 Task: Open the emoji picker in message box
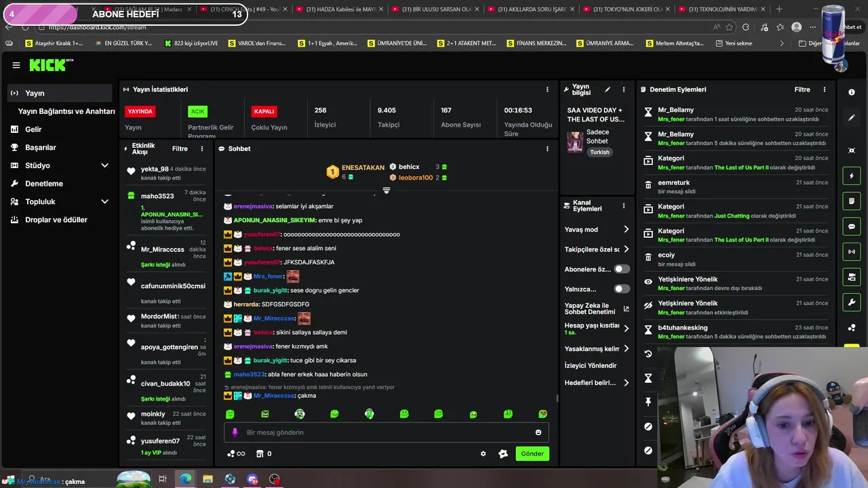pos(538,432)
